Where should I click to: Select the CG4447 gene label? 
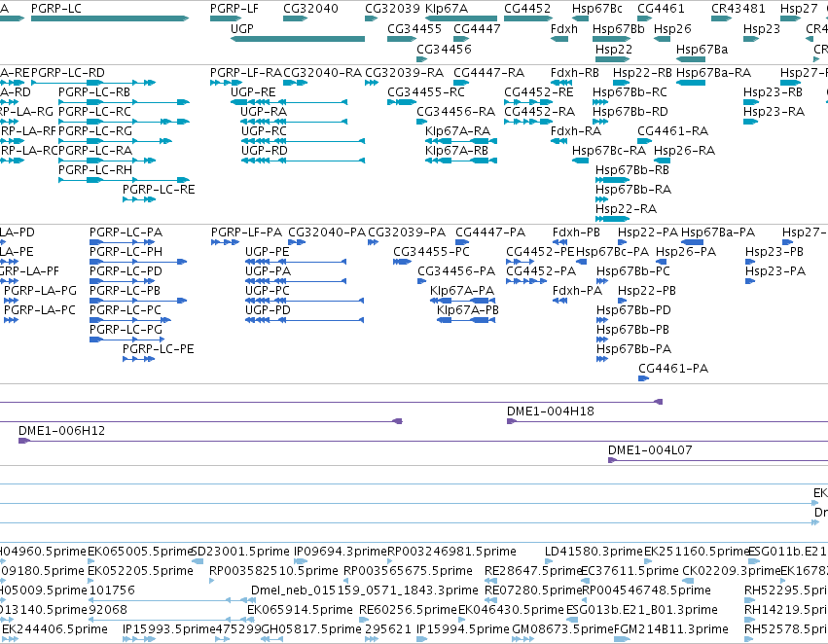[x=477, y=29]
